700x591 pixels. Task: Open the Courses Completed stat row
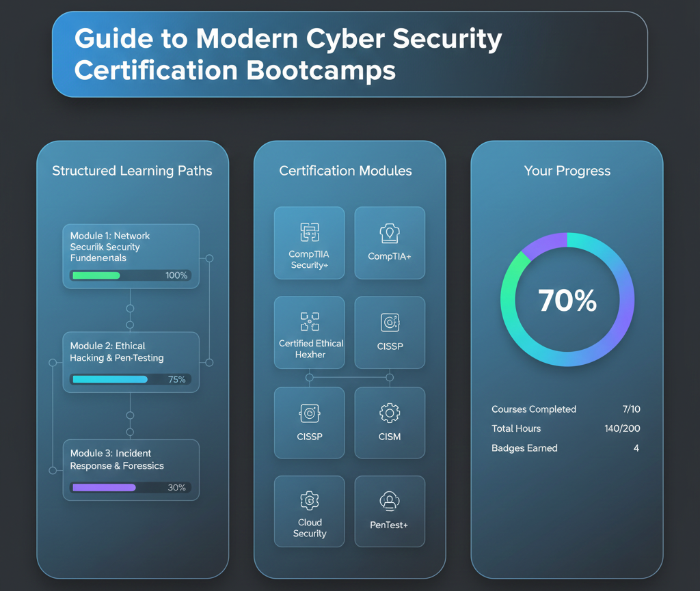click(x=566, y=409)
